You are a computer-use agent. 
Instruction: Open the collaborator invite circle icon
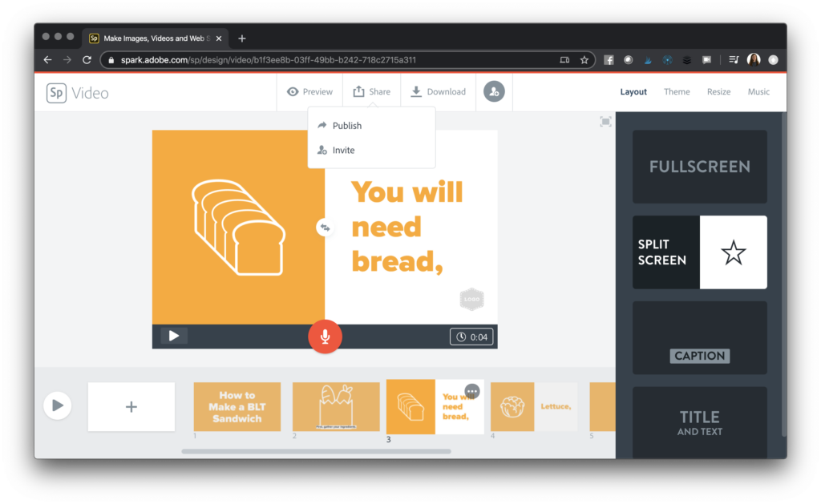point(494,91)
